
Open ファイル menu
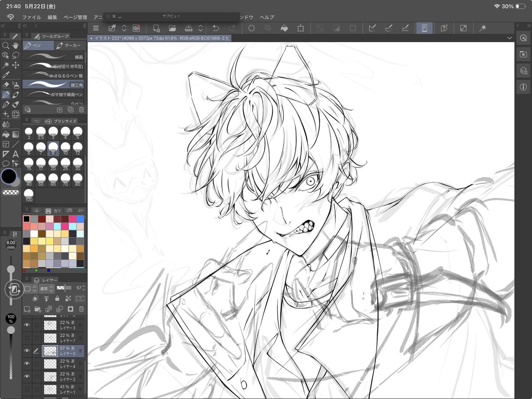click(x=31, y=17)
